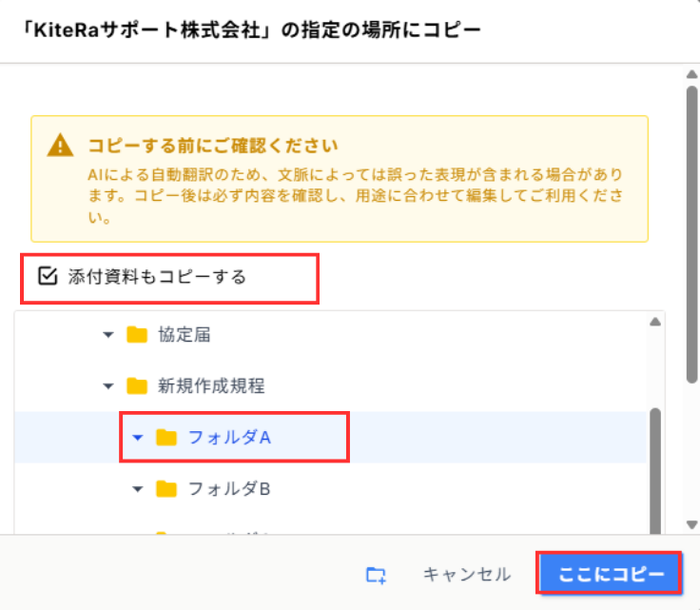700x610 pixels.
Task: Create a new folder with the bottom folder-plus icon
Action: coord(377,575)
